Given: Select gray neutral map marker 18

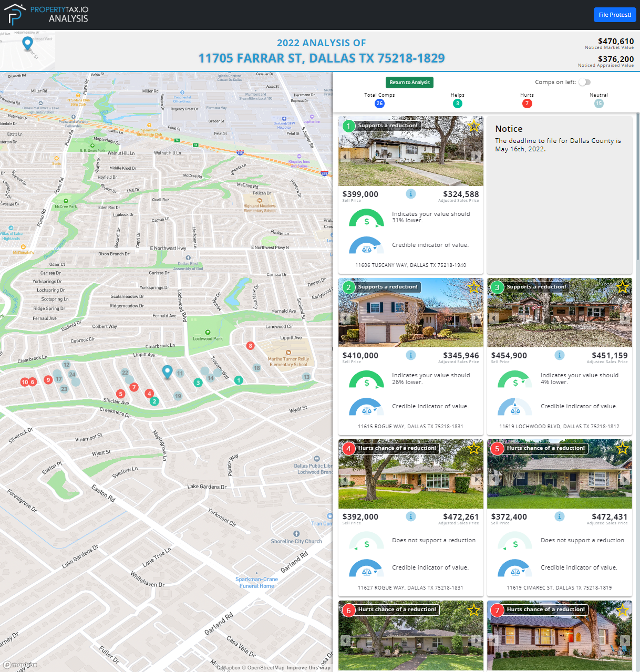Looking at the screenshot, I should point(257,368).
